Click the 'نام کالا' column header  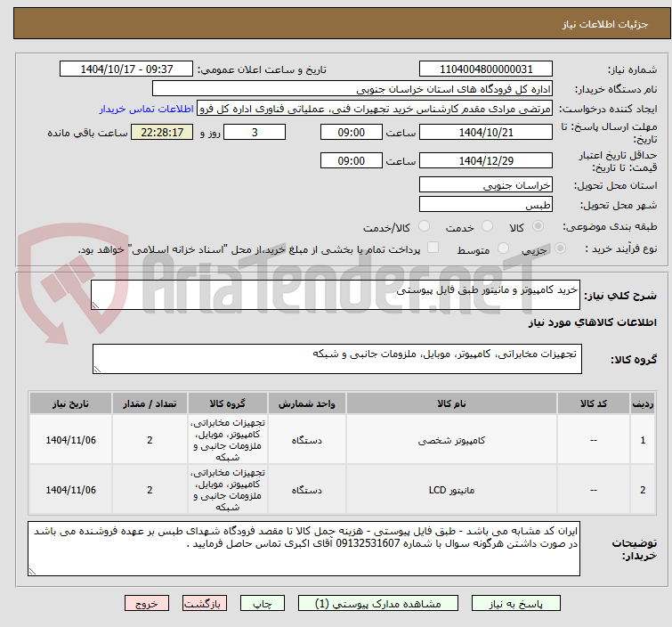pyautogui.click(x=451, y=403)
